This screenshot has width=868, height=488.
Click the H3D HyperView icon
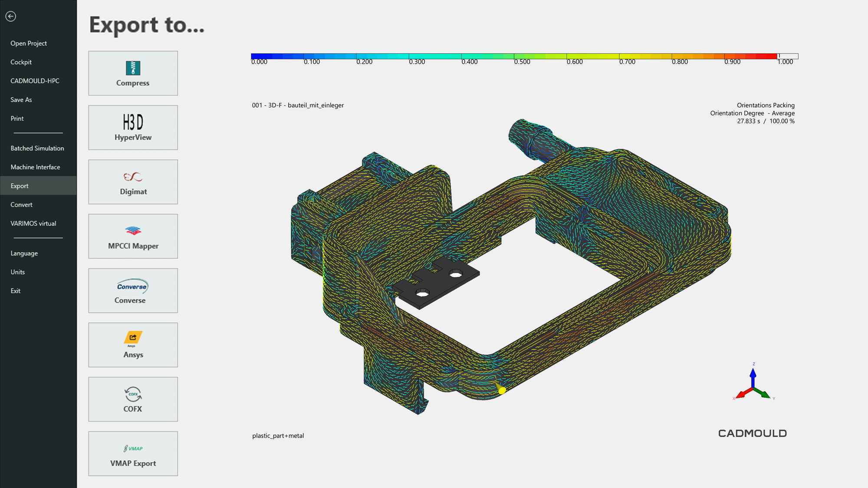tap(133, 122)
